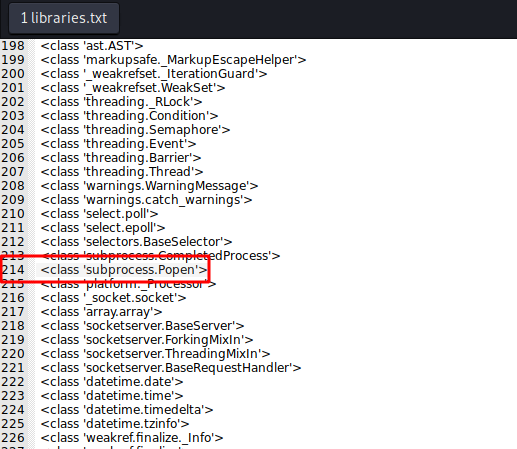
Task: Place cursor on 'ast.AST' line
Action: [92, 46]
